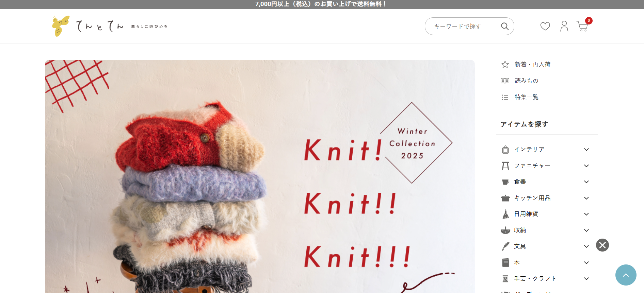Click the book icon beside 読みもの
644x293 pixels.
pos(505,81)
